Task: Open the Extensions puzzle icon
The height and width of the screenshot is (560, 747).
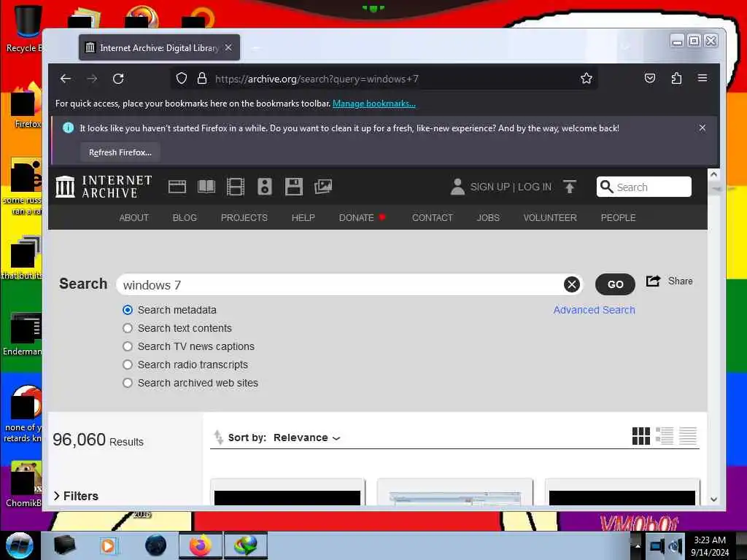Action: pyautogui.click(x=676, y=78)
